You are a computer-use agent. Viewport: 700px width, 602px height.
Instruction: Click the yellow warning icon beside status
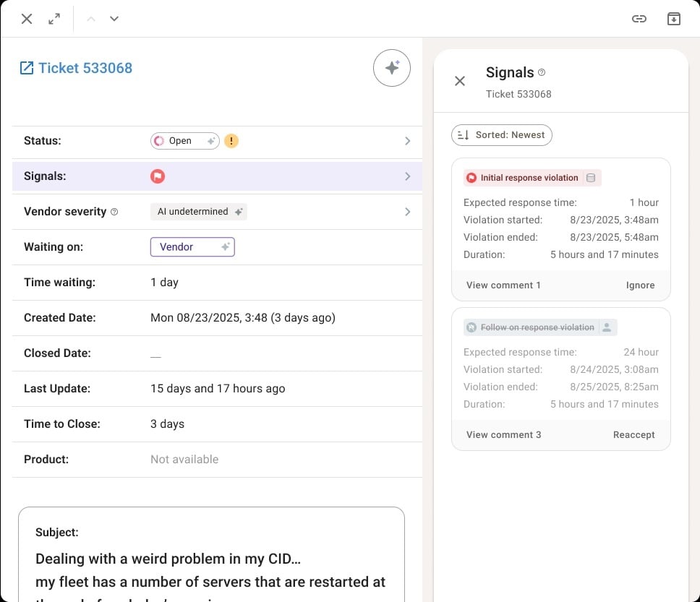pyautogui.click(x=231, y=141)
